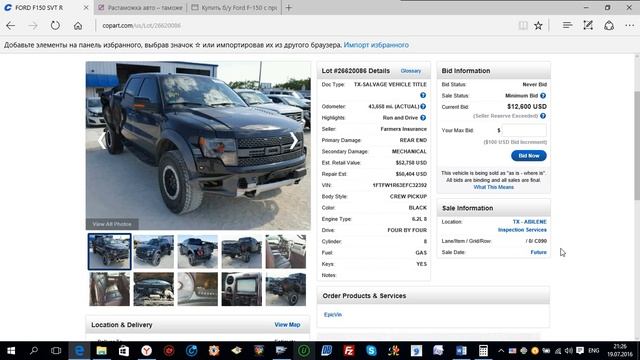Open What This Means link
Screen dimensions: 640x360
point(493,187)
